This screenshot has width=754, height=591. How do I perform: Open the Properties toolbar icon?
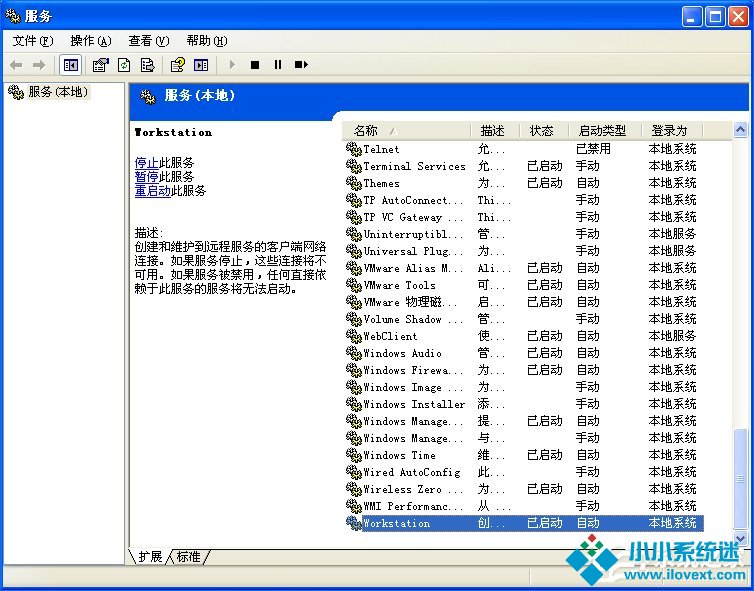point(101,65)
